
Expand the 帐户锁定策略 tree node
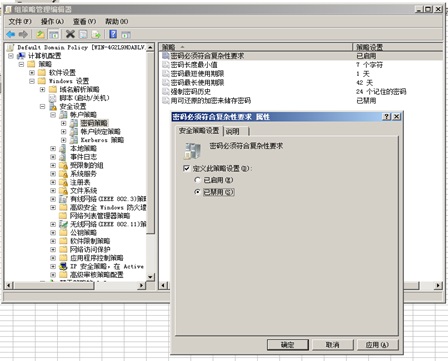tap(63, 131)
